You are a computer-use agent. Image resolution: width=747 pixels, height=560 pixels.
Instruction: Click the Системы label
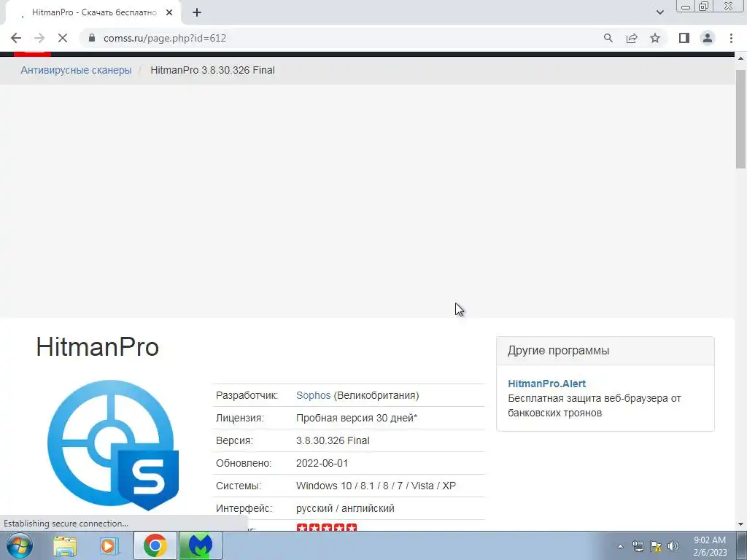(239, 486)
